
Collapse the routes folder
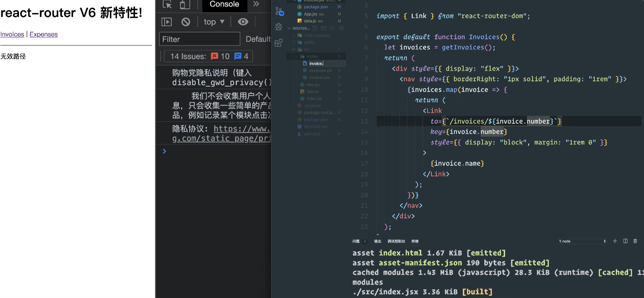312,56
